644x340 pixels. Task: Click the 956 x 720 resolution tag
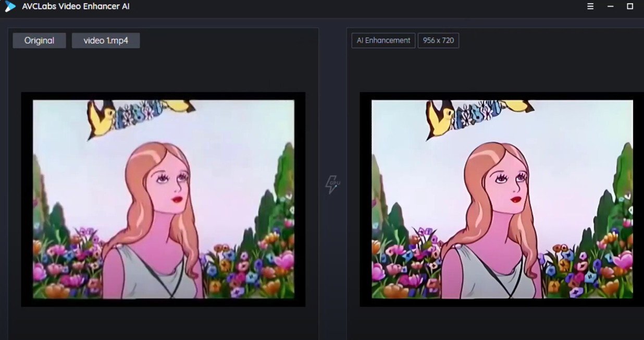pyautogui.click(x=438, y=41)
